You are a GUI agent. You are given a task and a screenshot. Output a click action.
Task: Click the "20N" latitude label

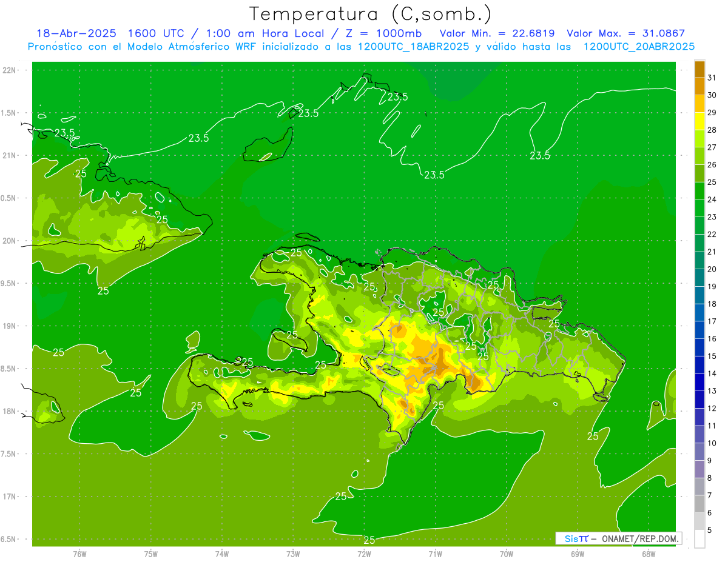pyautogui.click(x=10, y=241)
